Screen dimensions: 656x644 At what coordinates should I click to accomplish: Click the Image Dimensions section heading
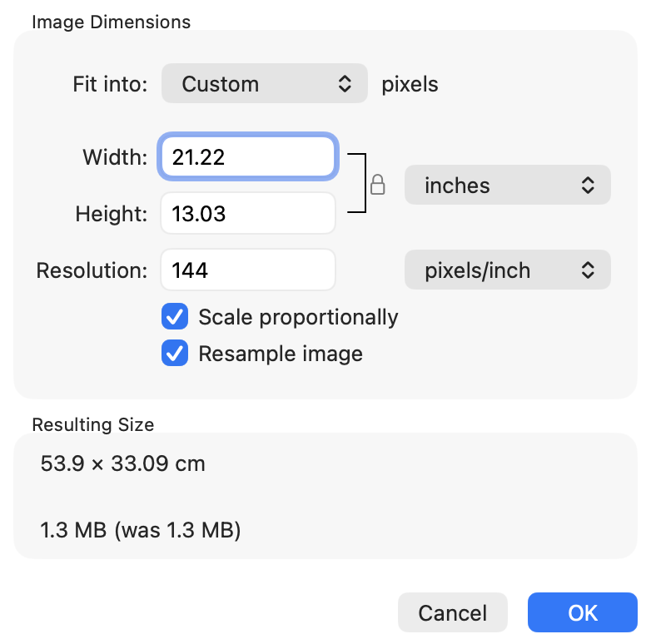tap(112, 22)
